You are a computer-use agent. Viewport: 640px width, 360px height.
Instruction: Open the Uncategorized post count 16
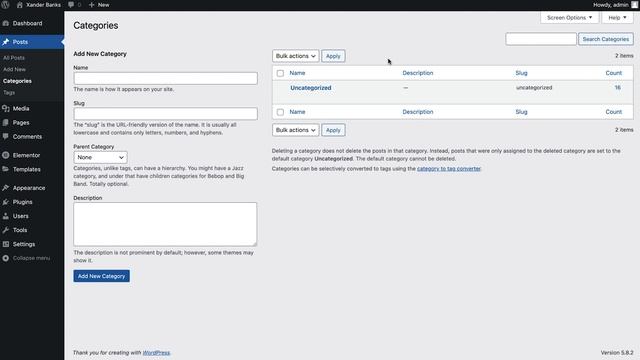click(618, 88)
